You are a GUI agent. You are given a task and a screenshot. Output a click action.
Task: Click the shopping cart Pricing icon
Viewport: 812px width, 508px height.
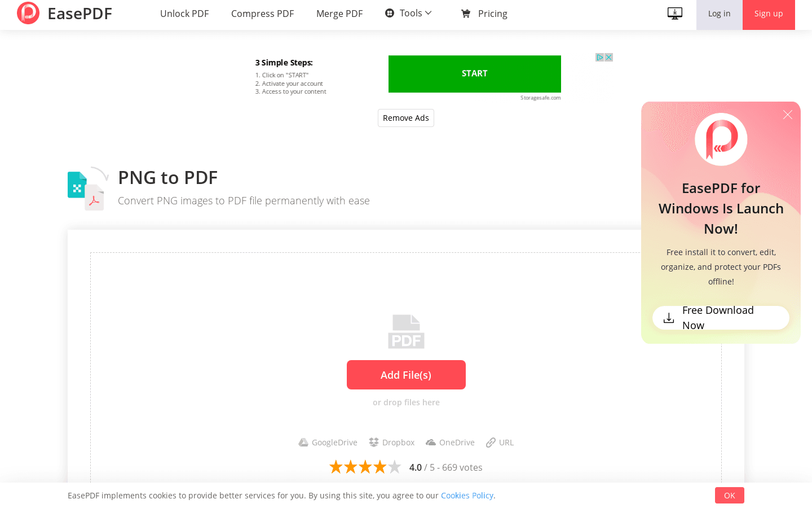tap(465, 13)
